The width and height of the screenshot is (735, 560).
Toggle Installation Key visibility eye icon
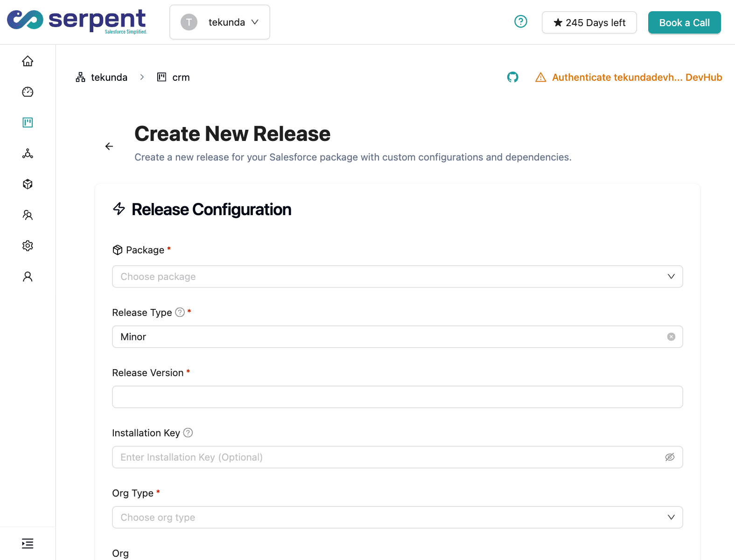pyautogui.click(x=670, y=457)
